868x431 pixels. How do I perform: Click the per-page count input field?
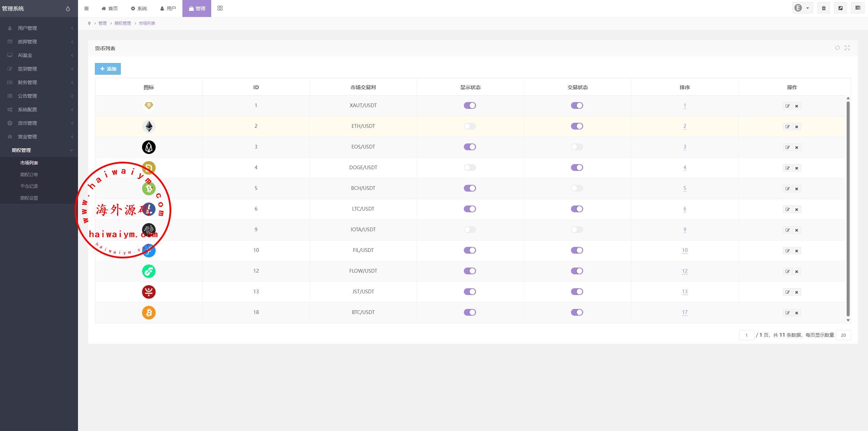[x=843, y=335]
